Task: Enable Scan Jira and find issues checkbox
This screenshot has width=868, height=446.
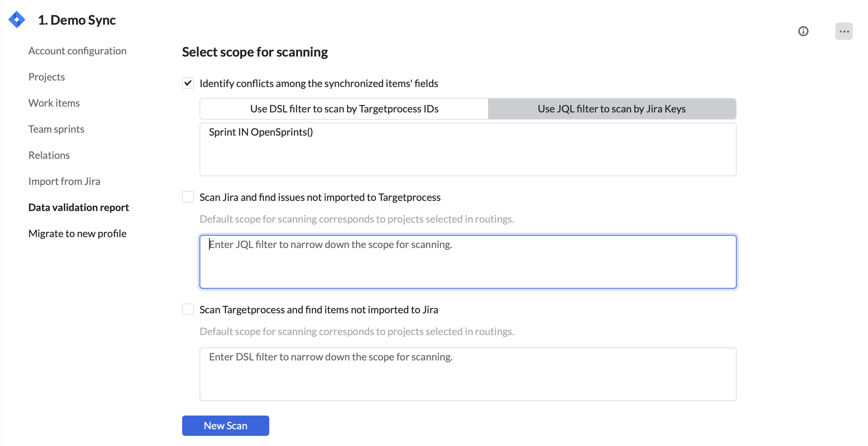Action: pos(188,197)
